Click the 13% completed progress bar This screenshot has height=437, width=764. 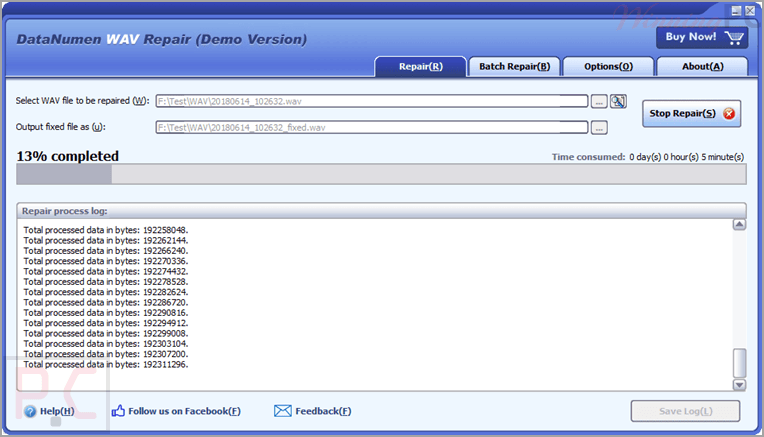(381, 174)
